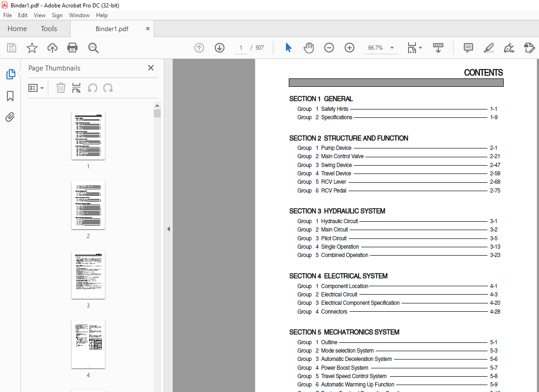Viewport: 539px width, 392px height.
Task: Activate the Hand pan tool
Action: tap(309, 48)
